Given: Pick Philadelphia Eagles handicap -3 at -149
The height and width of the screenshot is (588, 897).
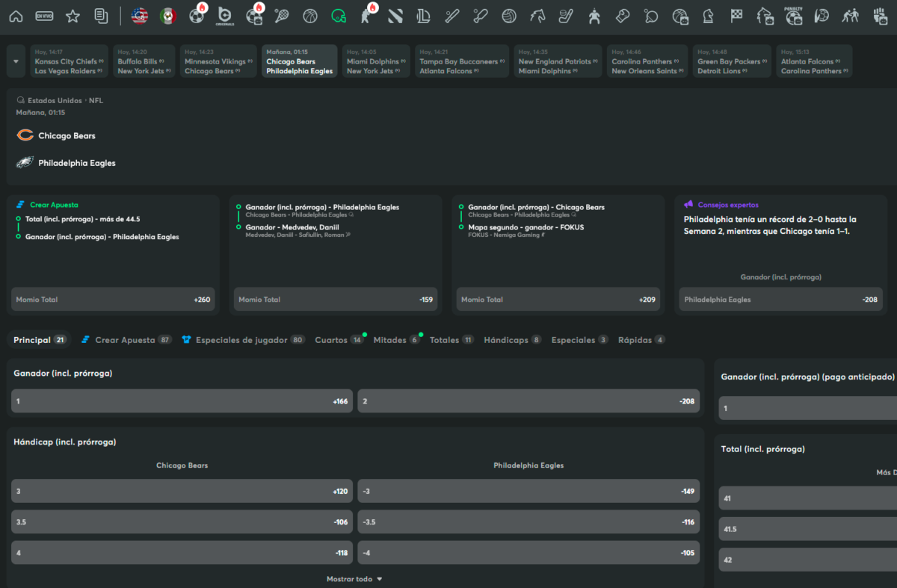Looking at the screenshot, I should point(528,491).
